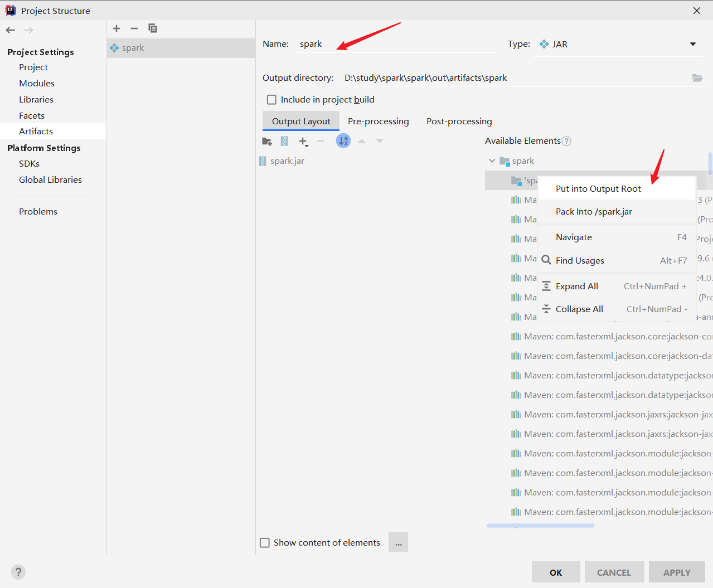Screen dimensions: 713x588
Task: Open the add copy of dropdown plus
Action: click(303, 142)
